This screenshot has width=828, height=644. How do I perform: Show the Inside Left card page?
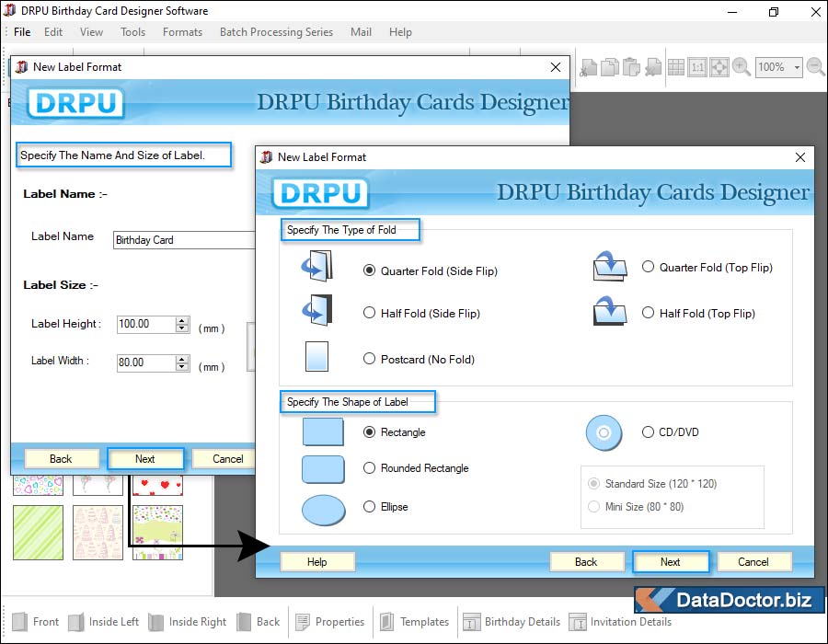[x=103, y=622]
